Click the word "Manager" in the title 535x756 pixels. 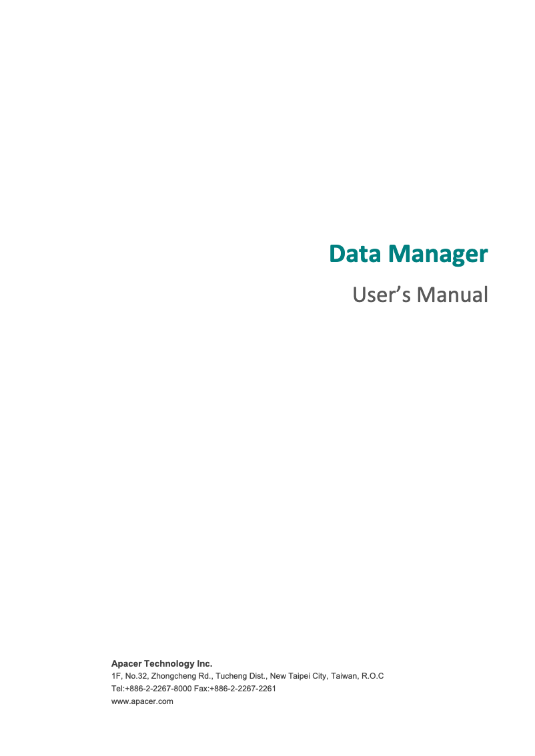[x=438, y=254]
